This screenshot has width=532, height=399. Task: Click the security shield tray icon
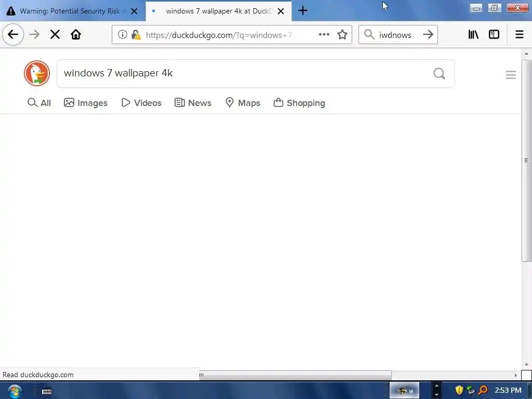coord(459,390)
